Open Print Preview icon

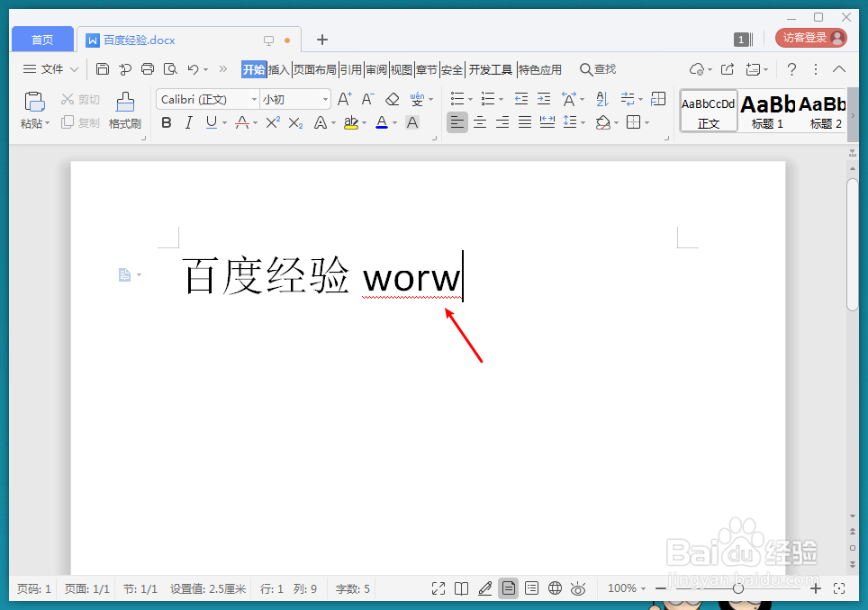170,69
